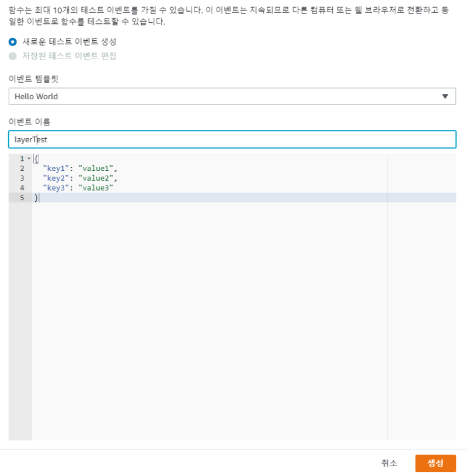
Task: Click the layerTest text in the name field
Action: [26, 139]
